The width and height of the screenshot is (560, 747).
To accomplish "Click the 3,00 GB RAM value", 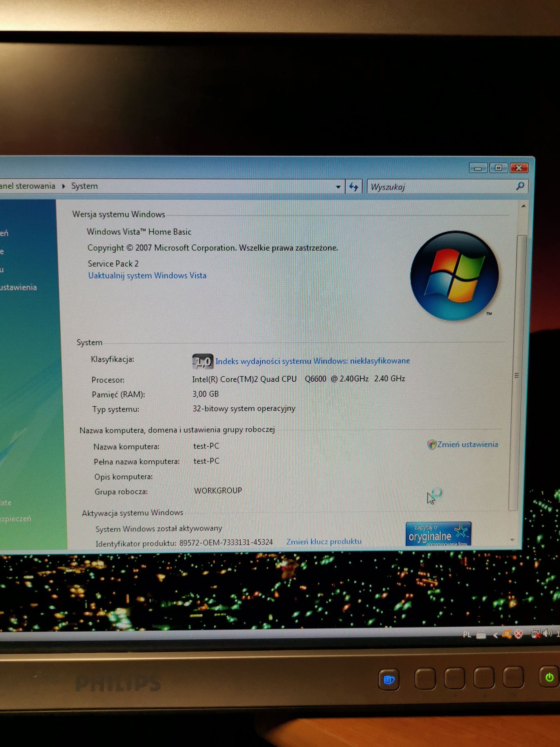I will [x=205, y=394].
